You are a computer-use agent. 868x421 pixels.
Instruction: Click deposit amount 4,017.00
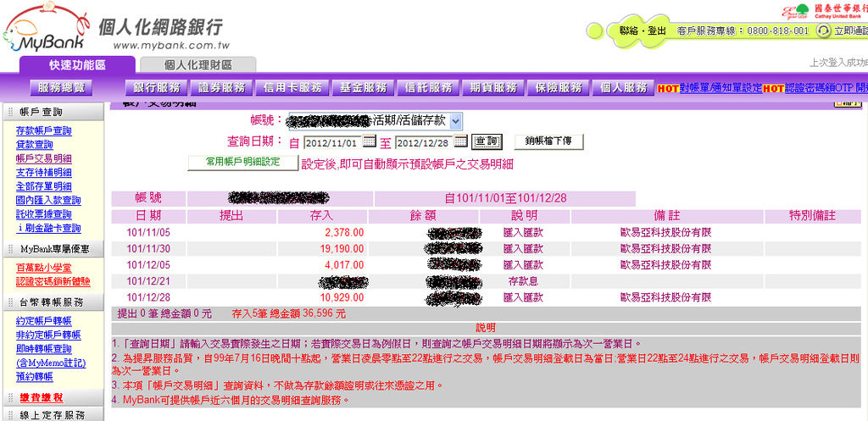click(344, 264)
